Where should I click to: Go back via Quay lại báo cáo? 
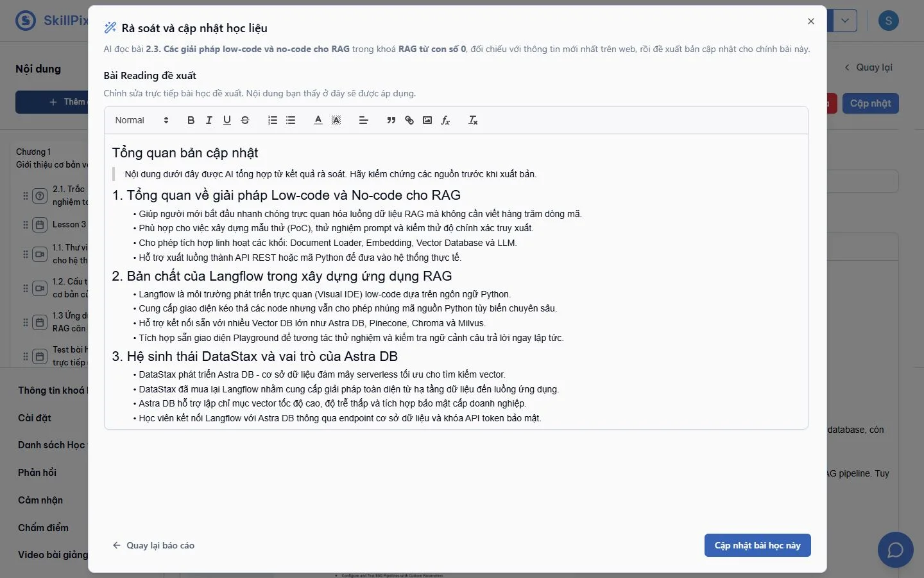(x=153, y=545)
